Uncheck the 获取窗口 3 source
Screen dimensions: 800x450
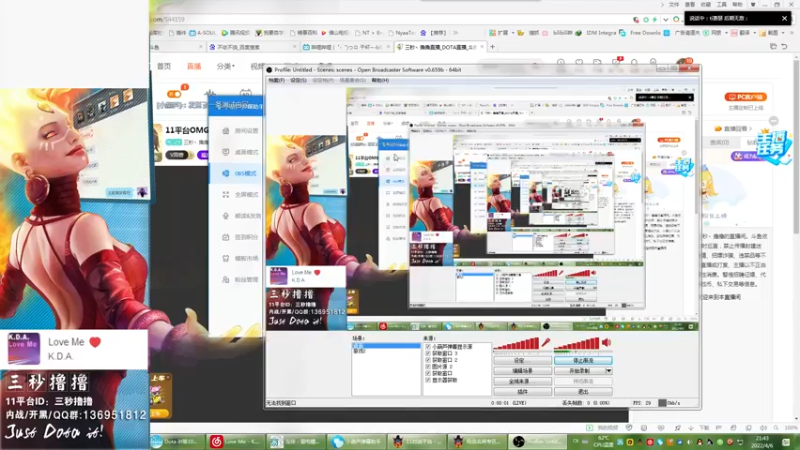tap(428, 354)
